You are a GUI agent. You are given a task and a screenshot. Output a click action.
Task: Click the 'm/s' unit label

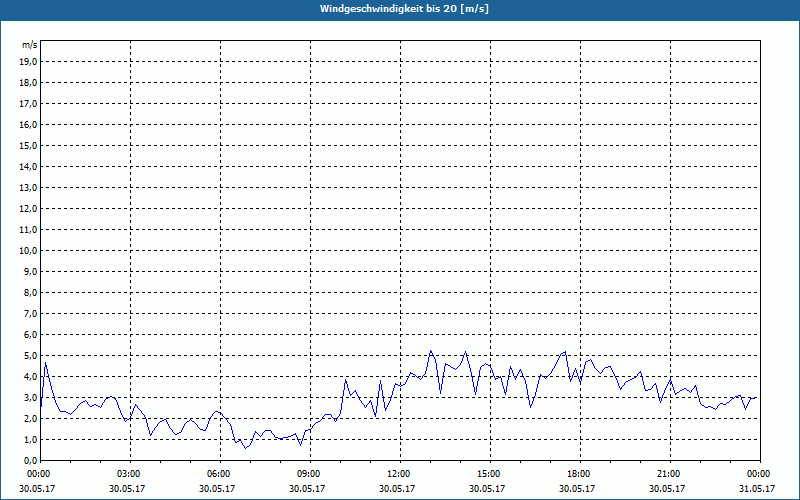30,45
